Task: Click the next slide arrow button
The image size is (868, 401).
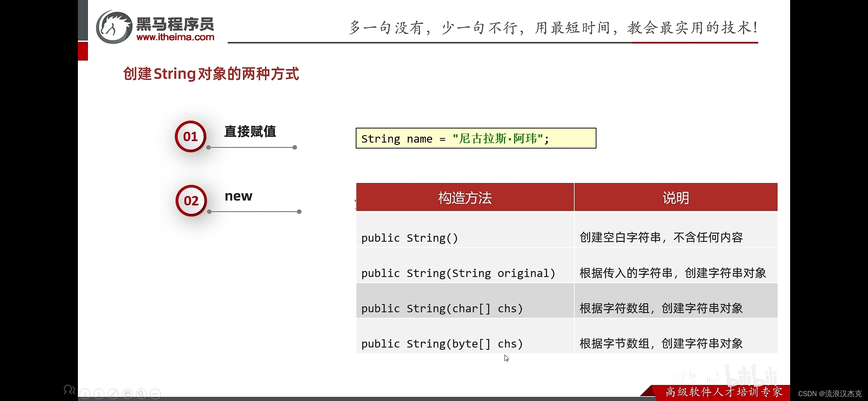Action: 99,394
